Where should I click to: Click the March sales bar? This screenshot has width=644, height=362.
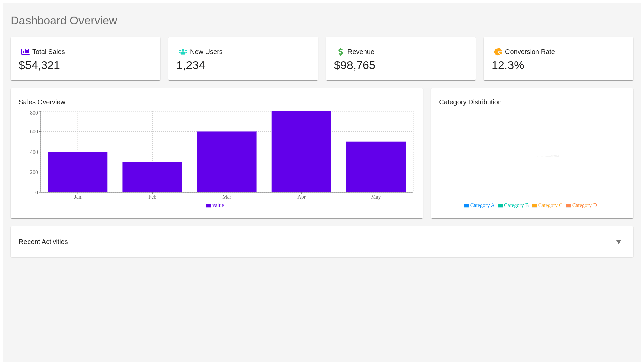tap(227, 162)
